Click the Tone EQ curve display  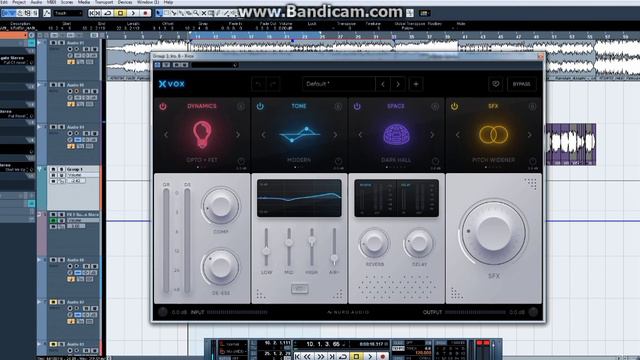point(299,198)
